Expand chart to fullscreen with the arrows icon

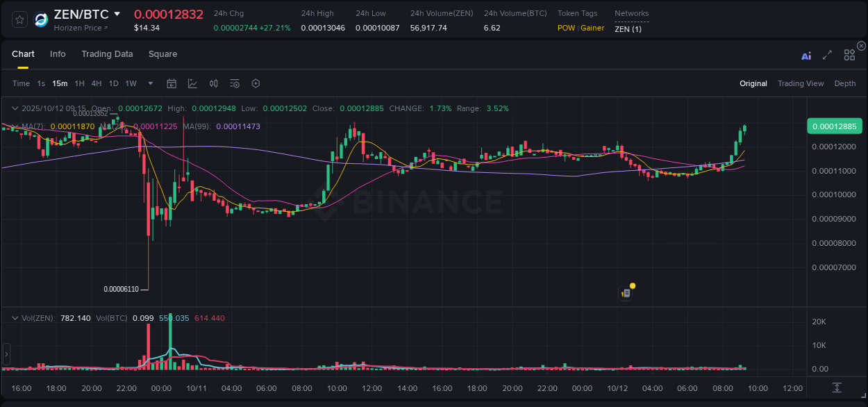(x=827, y=55)
